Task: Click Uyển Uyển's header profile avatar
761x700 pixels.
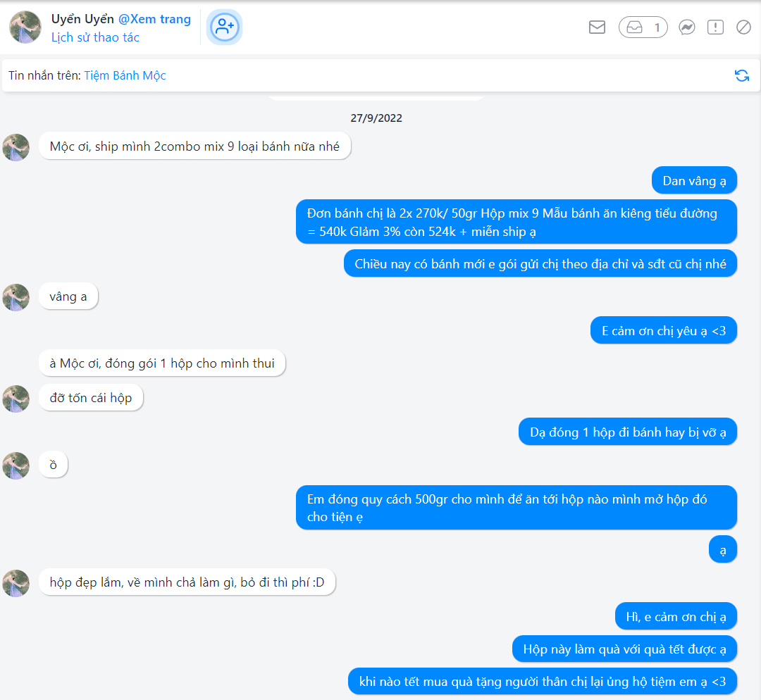Action: [25, 27]
